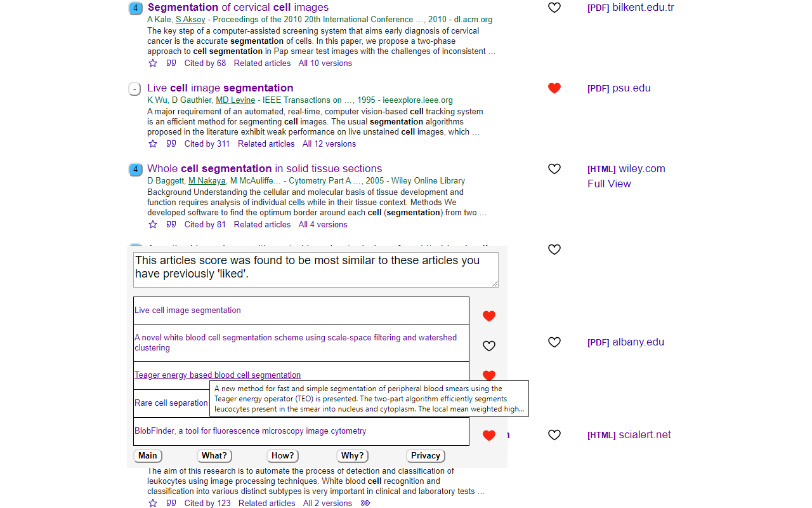Click the dash badge next to Live cell image segmentation
Screen dimensions: 812x508
pos(134,89)
